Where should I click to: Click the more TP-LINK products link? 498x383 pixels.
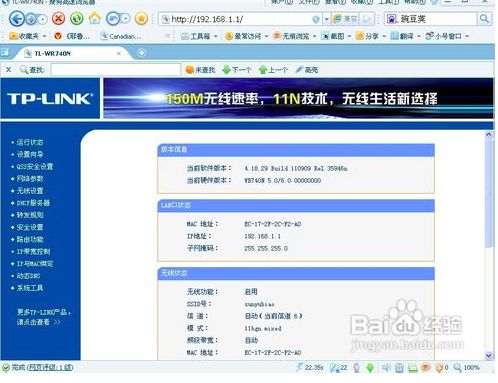click(x=44, y=317)
